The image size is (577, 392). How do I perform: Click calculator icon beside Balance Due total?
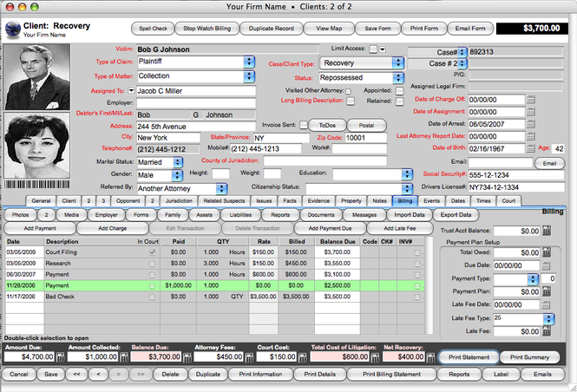click(187, 356)
